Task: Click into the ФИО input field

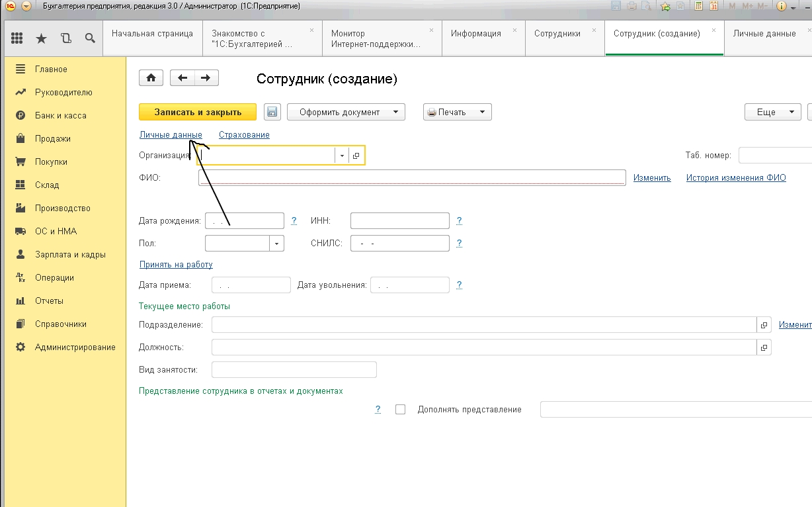Action: click(411, 177)
